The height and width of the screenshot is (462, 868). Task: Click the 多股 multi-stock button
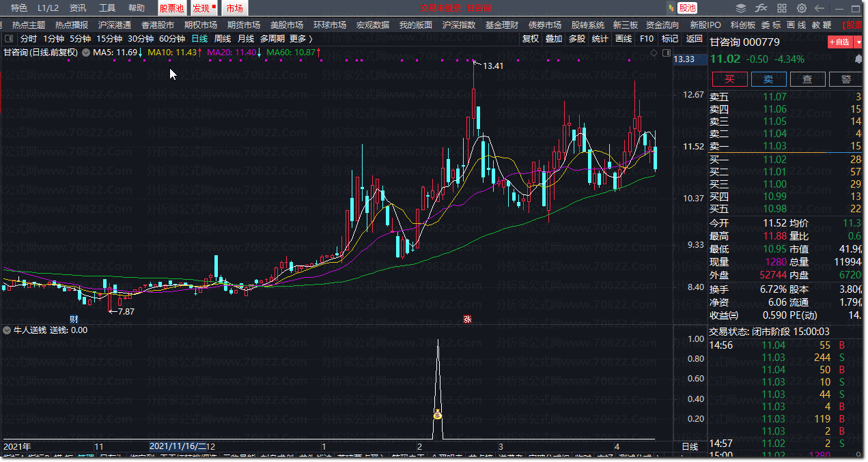click(x=577, y=39)
